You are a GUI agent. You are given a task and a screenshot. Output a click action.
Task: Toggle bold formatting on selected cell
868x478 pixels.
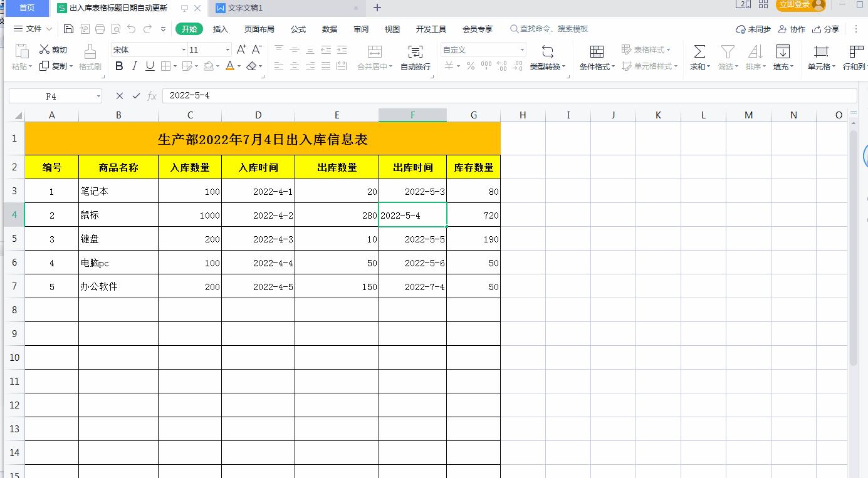click(x=118, y=66)
